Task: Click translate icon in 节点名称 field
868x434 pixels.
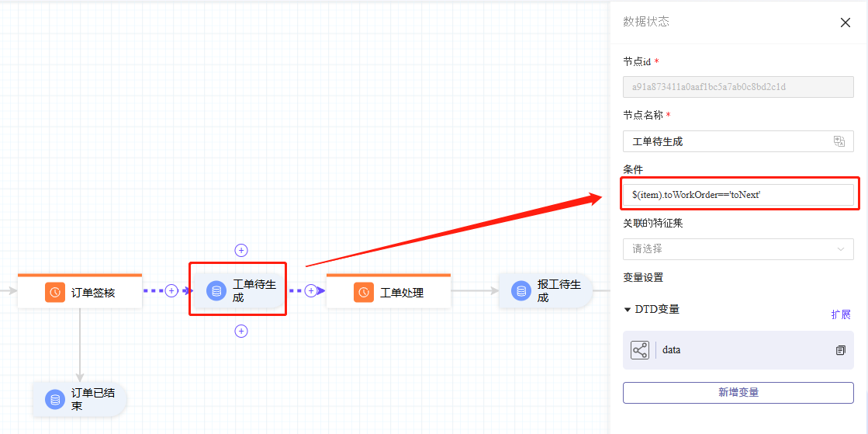Action: (x=839, y=141)
